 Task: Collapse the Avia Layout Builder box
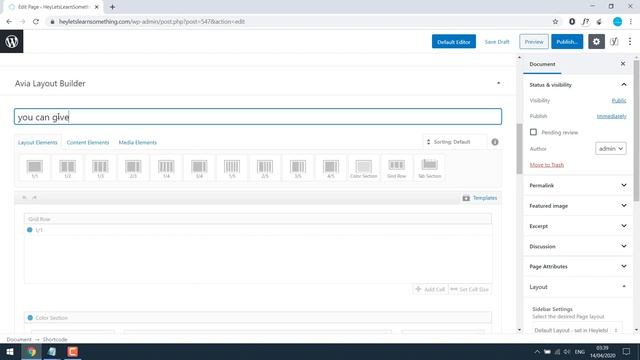498,83
